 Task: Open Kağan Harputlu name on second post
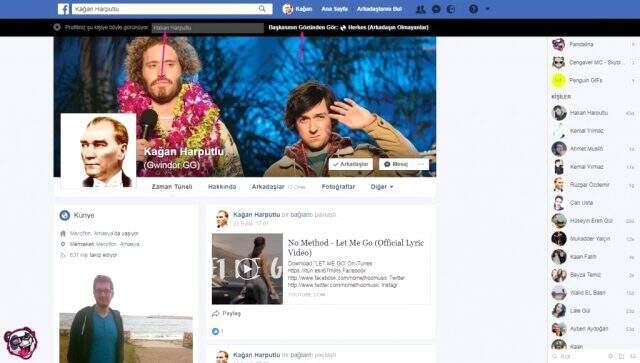256,355
